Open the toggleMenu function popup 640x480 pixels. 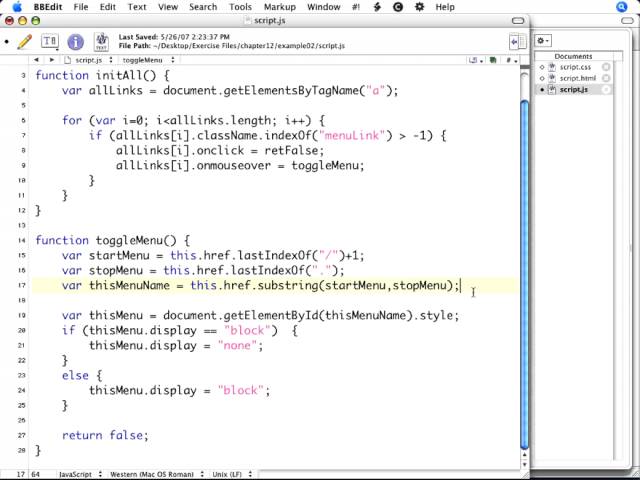coord(148,60)
